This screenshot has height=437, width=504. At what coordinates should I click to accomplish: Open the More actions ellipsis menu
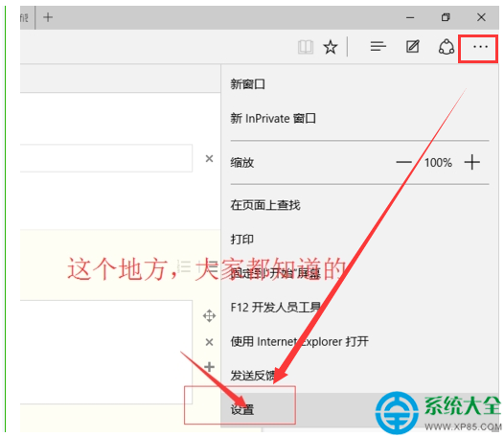pyautogui.click(x=480, y=47)
